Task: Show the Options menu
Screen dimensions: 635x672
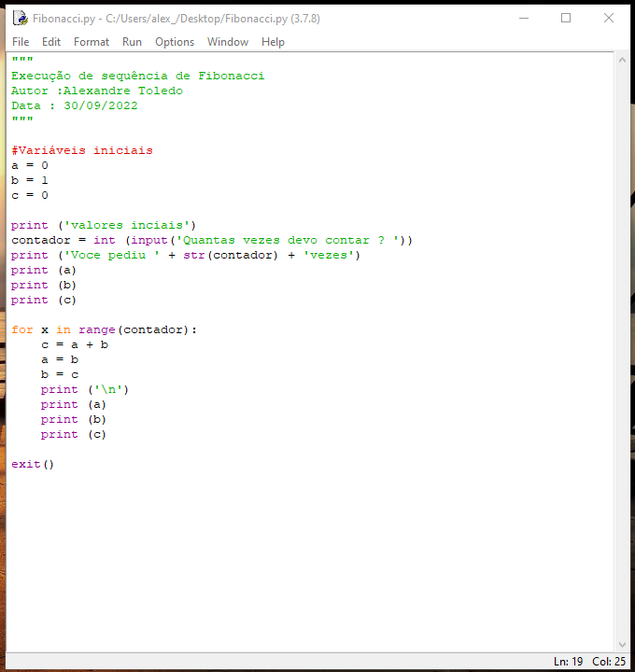Action: [x=175, y=42]
